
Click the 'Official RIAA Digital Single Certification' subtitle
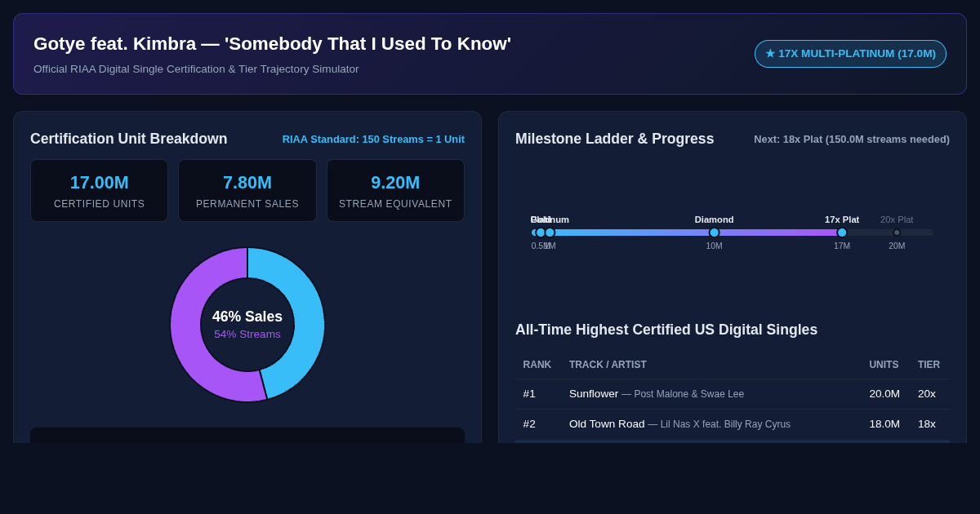(196, 69)
